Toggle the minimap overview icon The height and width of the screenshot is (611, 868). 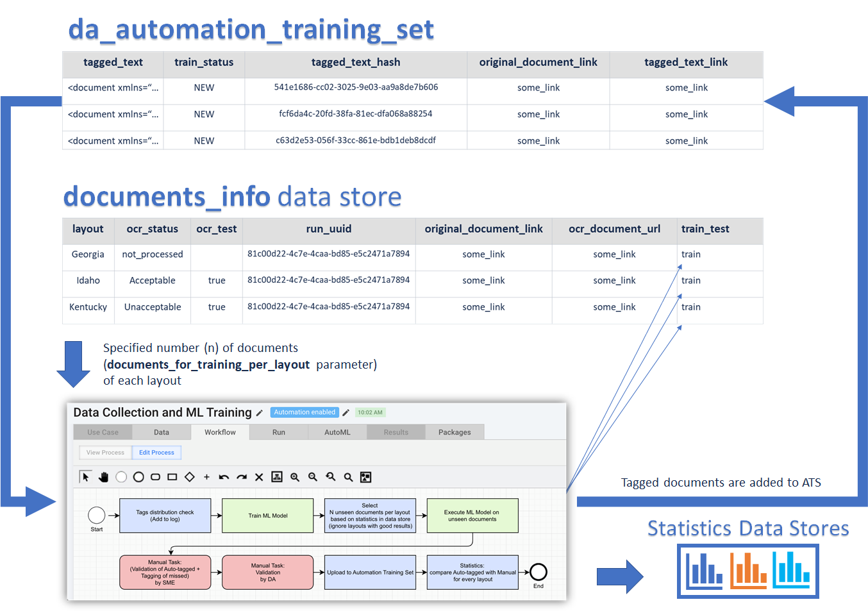pyautogui.click(x=366, y=477)
